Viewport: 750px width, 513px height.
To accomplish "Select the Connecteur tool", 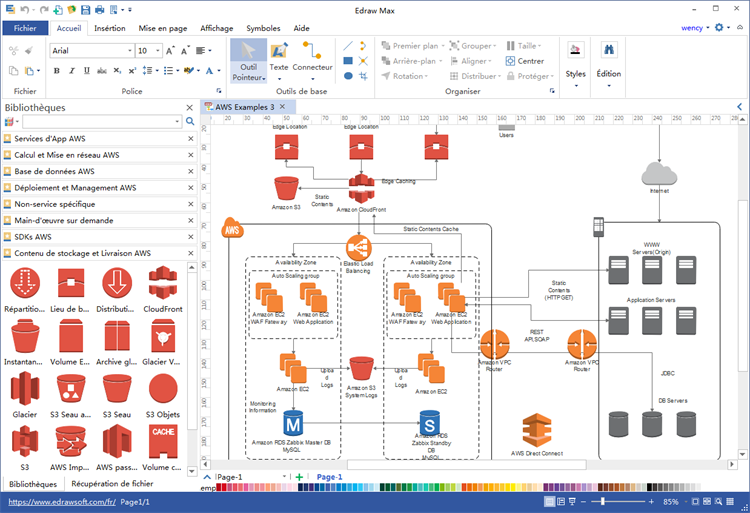I will (x=312, y=61).
